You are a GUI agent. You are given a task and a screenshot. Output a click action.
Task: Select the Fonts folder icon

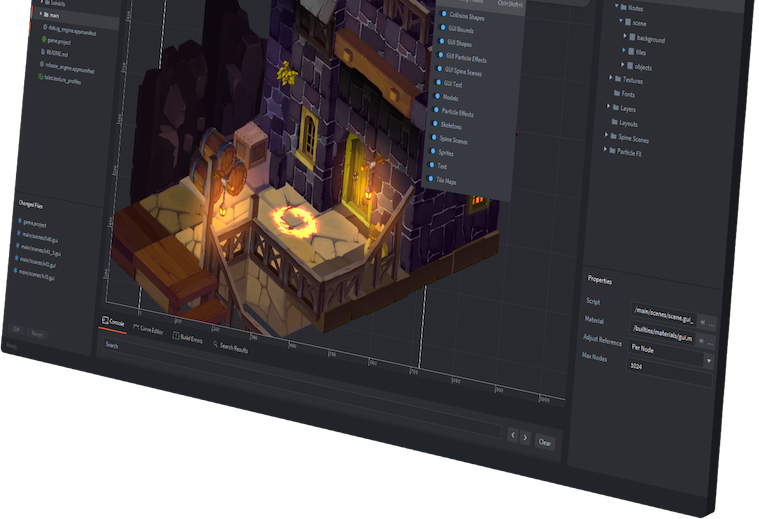pos(617,92)
